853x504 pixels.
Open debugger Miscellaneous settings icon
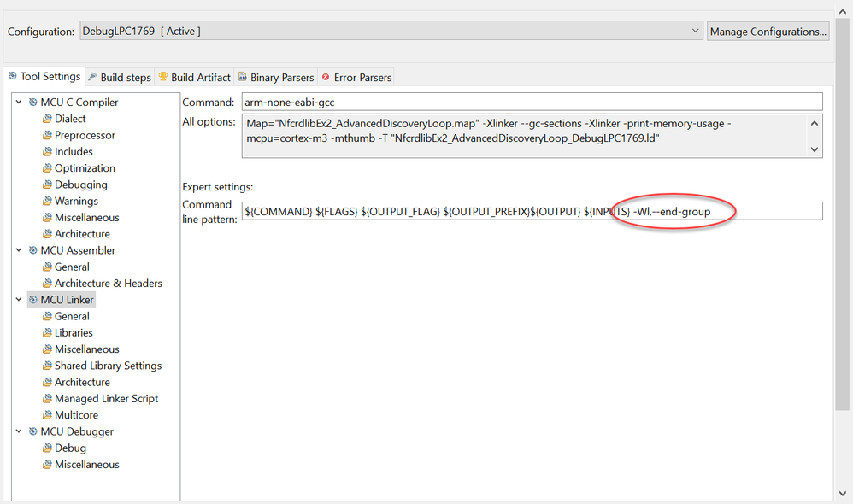47,465
